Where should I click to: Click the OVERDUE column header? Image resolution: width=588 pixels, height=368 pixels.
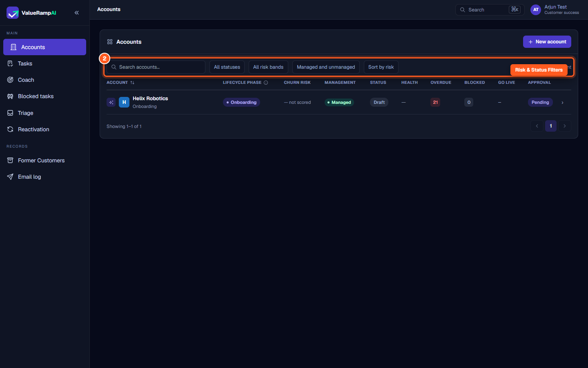441,83
